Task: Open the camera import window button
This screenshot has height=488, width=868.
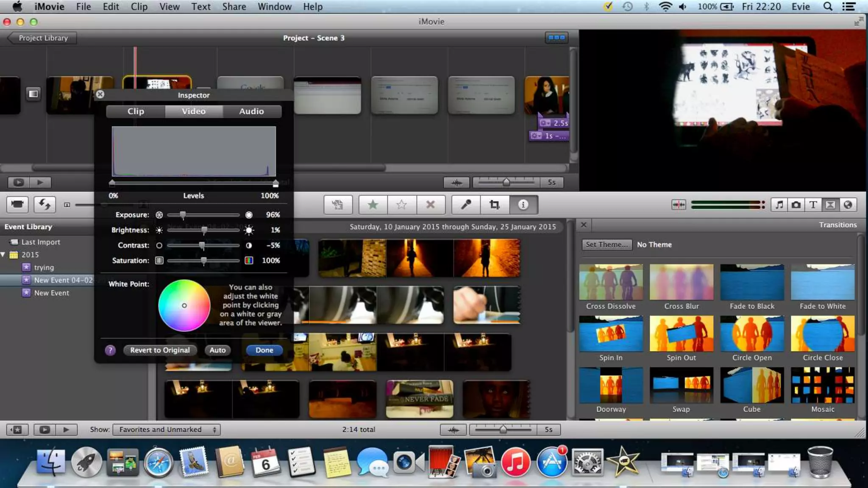Action: [17, 205]
